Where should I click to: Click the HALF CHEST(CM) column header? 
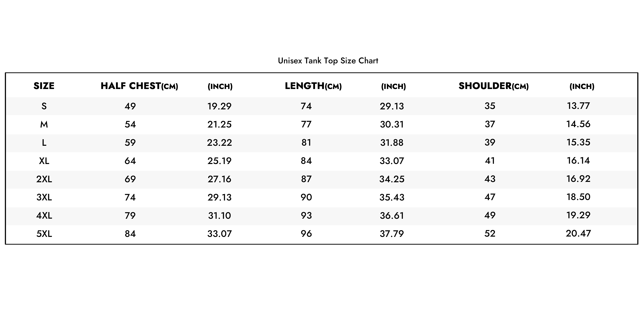coord(139,86)
